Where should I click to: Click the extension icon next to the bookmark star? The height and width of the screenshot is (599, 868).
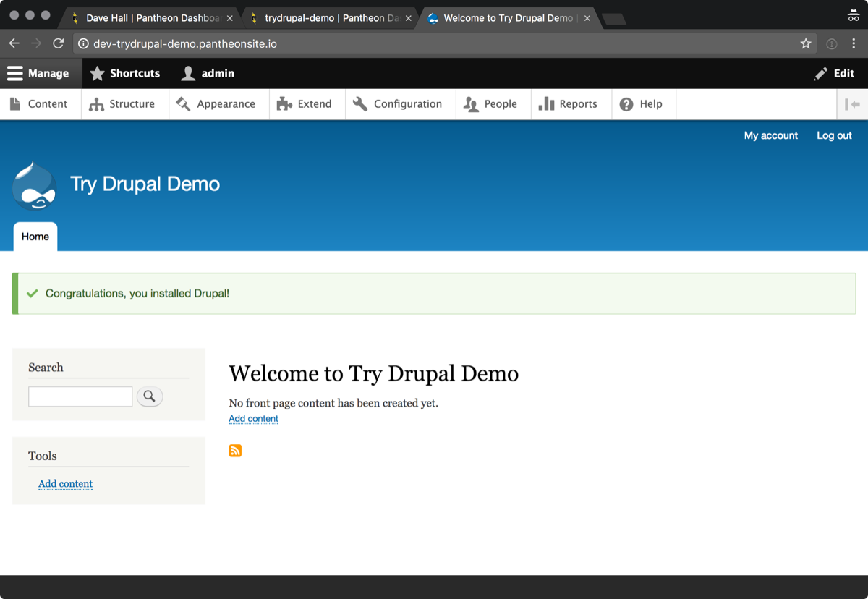pyautogui.click(x=832, y=44)
